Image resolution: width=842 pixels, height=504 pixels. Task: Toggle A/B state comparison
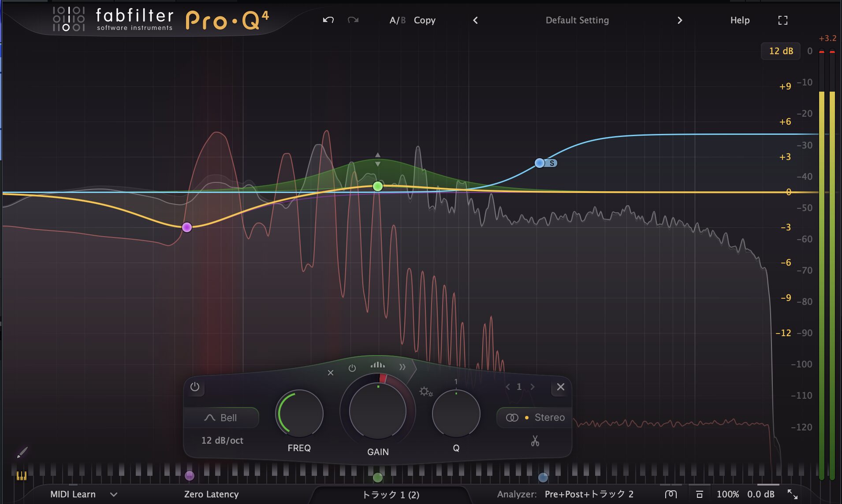click(x=397, y=20)
